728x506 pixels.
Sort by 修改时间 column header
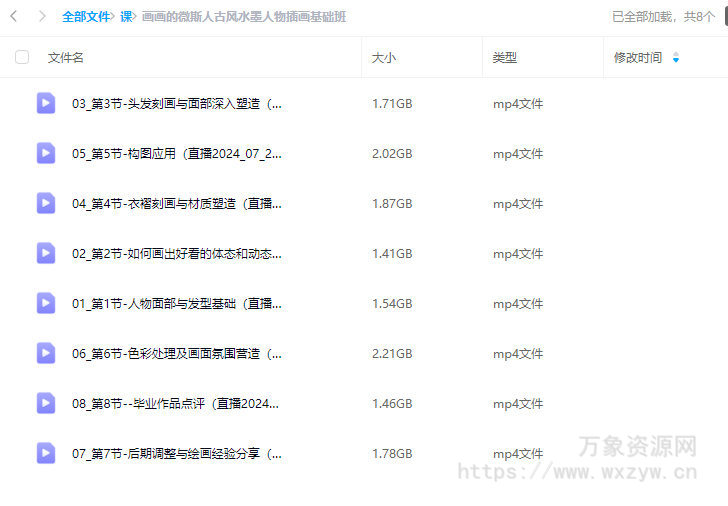pyautogui.click(x=638, y=58)
